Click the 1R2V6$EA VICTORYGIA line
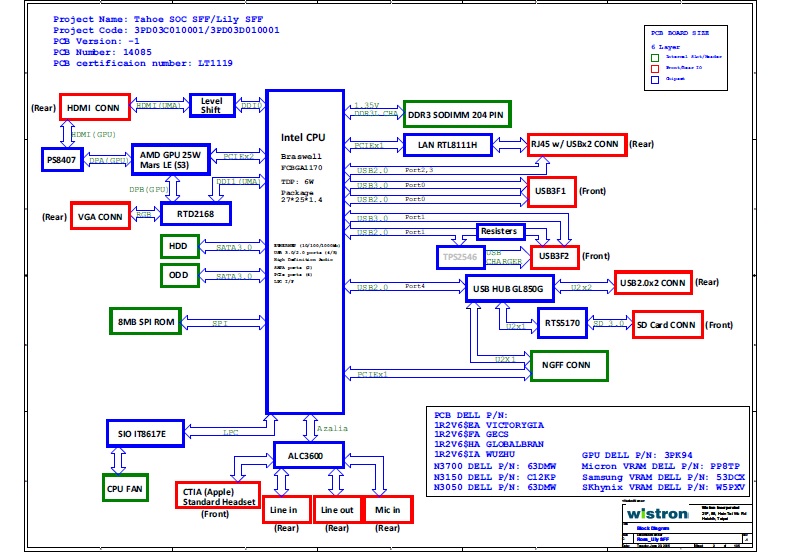 489,425
